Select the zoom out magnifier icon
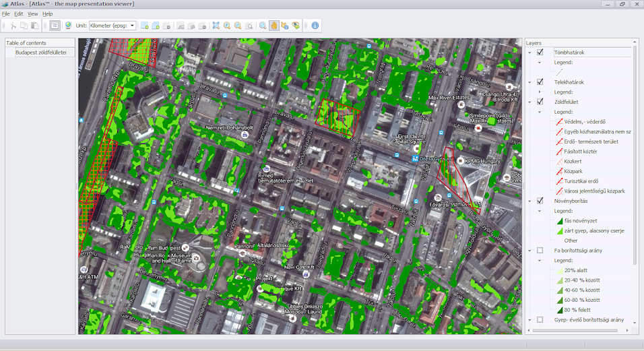 pyautogui.click(x=238, y=26)
